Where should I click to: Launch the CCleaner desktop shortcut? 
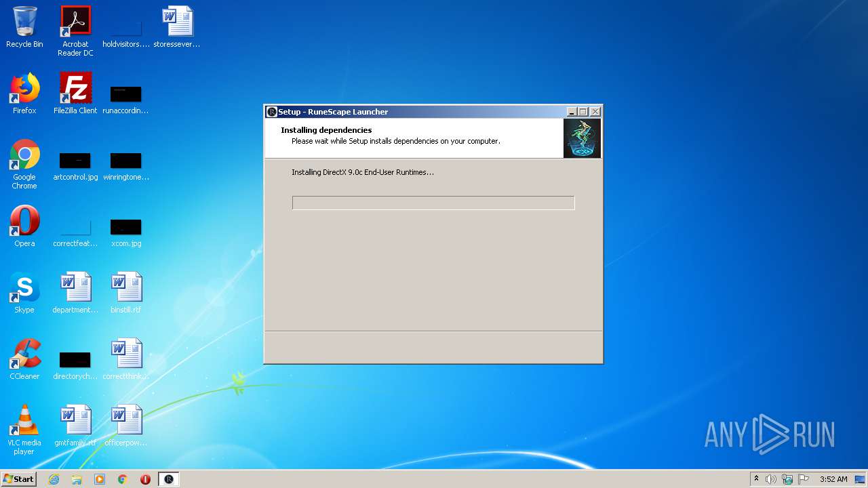(x=24, y=359)
